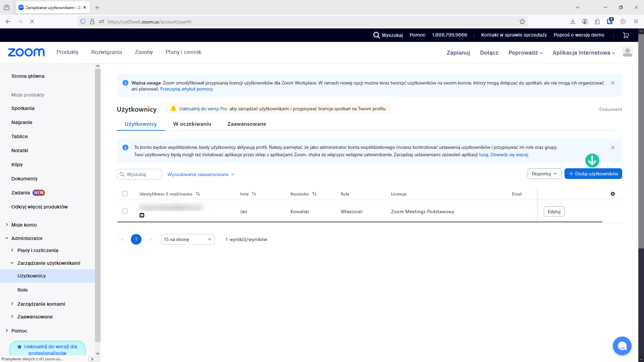The height and width of the screenshot is (362, 644).
Task: Stop loading the page
Action: 32,21
